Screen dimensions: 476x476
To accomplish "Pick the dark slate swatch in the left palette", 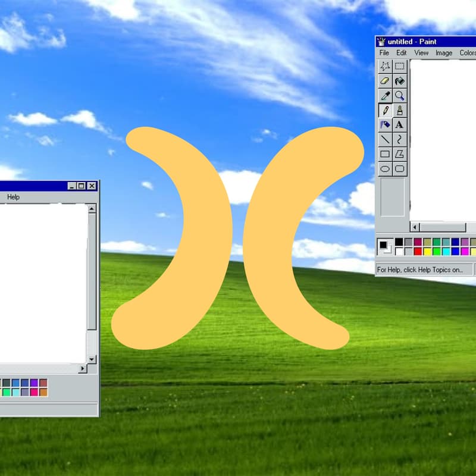I will [7, 383].
